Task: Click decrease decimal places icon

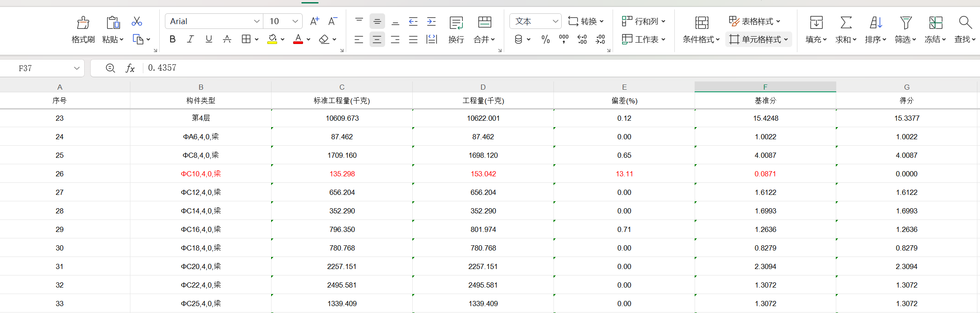Action: [x=601, y=40]
